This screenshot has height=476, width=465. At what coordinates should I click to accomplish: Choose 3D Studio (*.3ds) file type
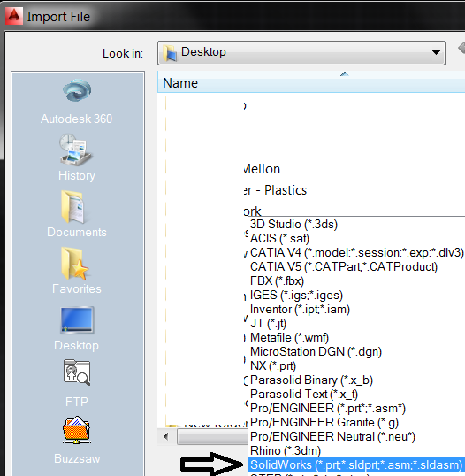357,225
